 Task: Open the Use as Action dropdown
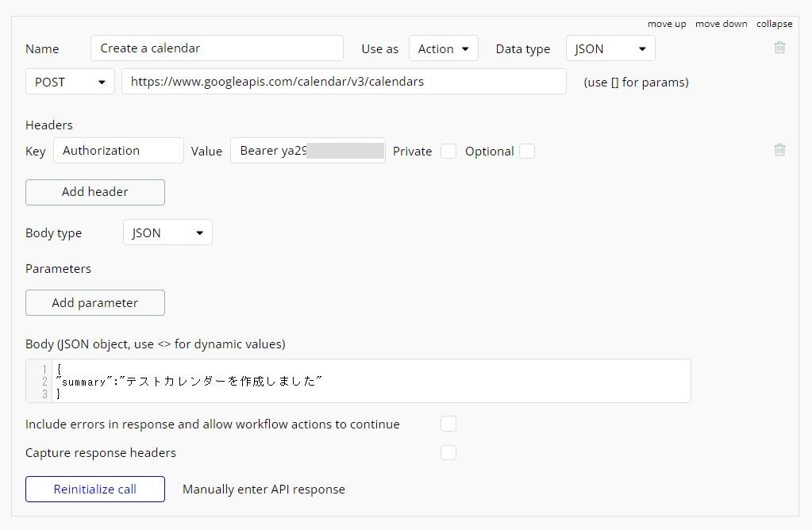point(443,48)
